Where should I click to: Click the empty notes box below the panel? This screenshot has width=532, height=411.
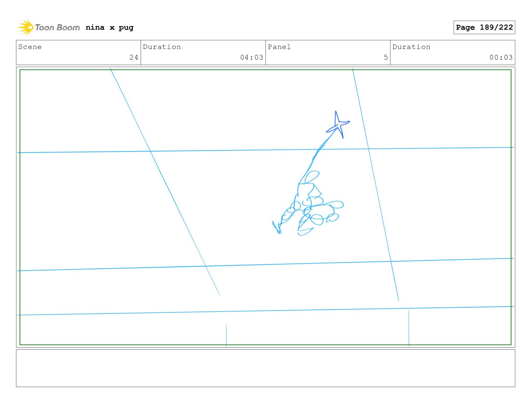[x=266, y=368]
